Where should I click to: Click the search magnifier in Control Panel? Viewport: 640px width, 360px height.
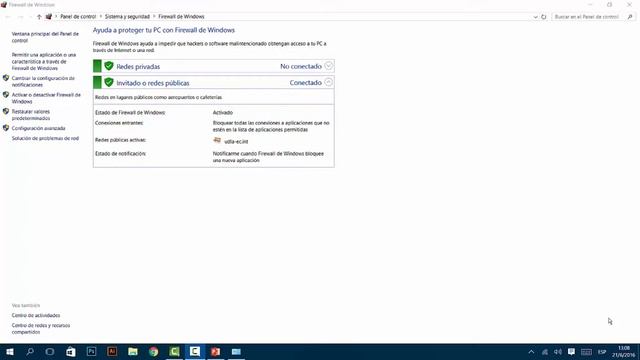[x=630, y=17]
